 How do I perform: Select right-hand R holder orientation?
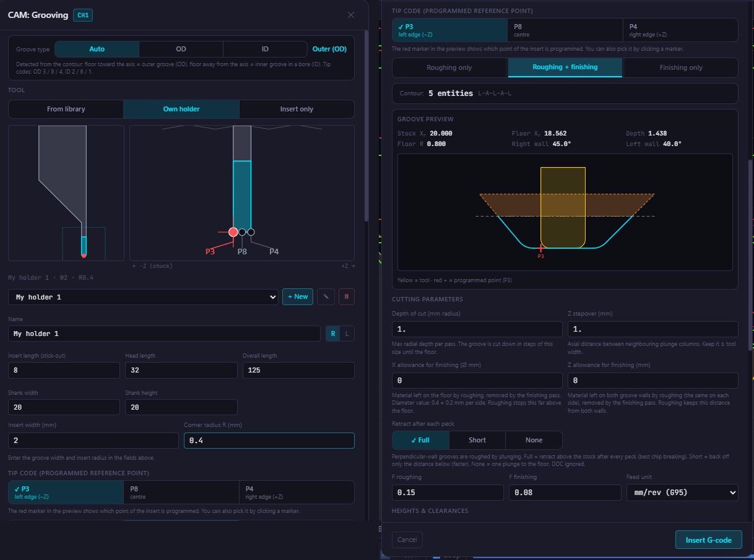click(x=333, y=334)
